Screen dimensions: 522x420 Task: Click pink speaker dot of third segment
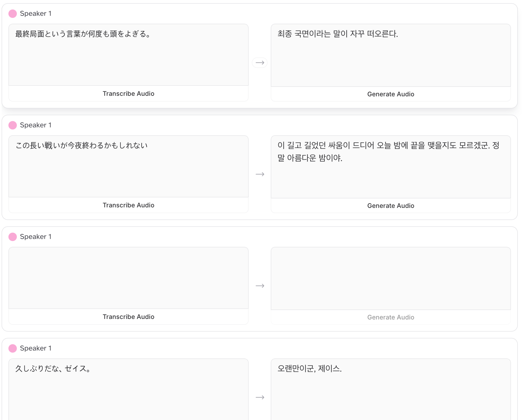(x=13, y=237)
